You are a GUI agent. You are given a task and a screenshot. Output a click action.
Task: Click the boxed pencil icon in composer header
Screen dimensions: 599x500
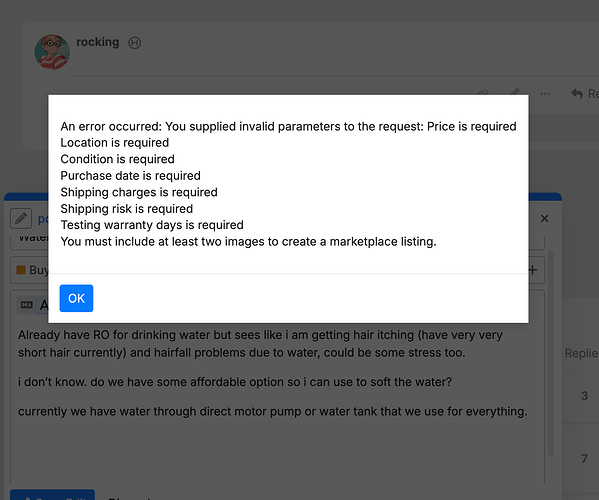pyautogui.click(x=21, y=218)
